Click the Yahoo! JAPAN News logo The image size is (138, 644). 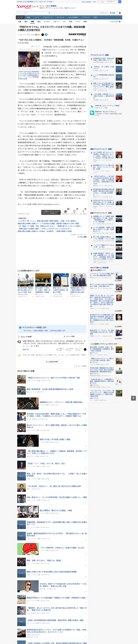[x=27, y=7]
